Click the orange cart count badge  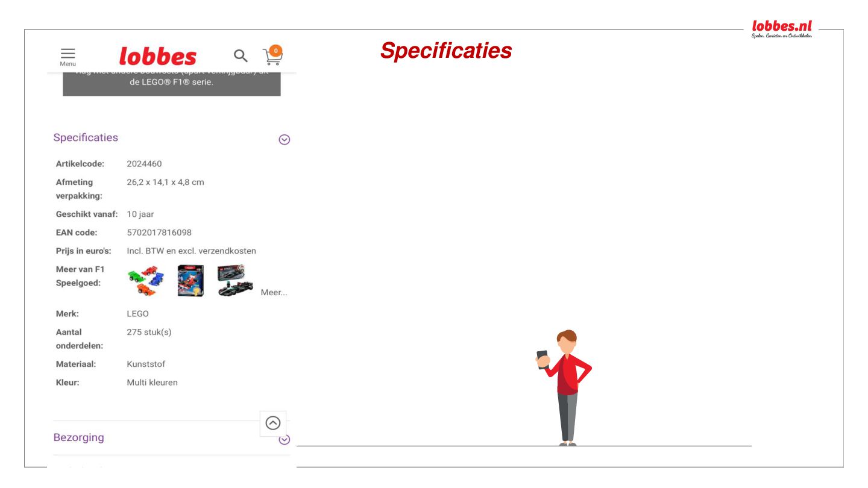(275, 51)
